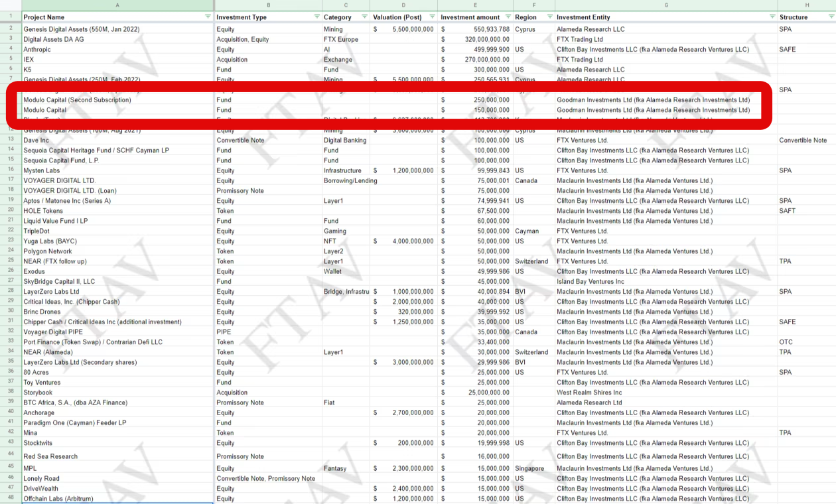
Task: Select column H by its letter header
Action: [x=807, y=5]
